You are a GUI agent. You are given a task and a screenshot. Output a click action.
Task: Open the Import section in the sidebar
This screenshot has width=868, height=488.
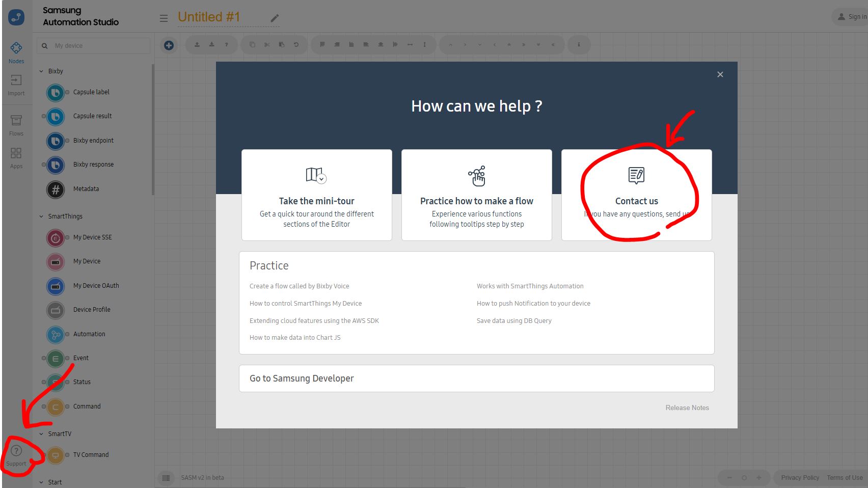click(x=16, y=85)
